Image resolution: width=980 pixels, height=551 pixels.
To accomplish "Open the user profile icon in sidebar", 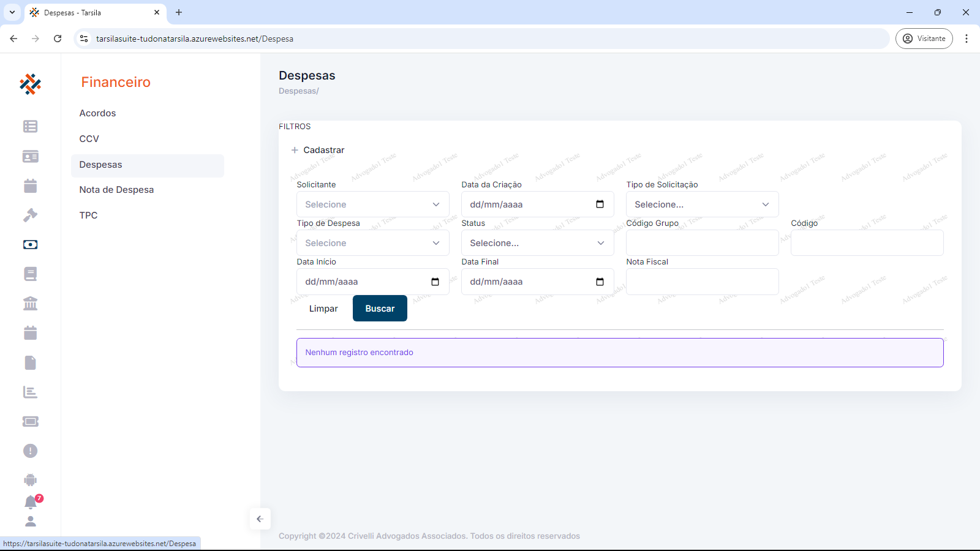I will (30, 522).
